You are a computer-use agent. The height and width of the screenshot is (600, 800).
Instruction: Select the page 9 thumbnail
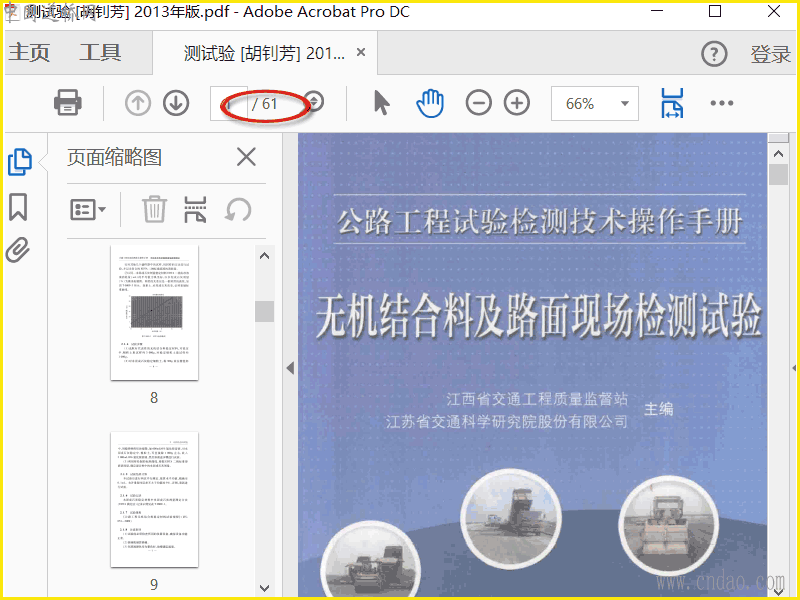point(154,499)
